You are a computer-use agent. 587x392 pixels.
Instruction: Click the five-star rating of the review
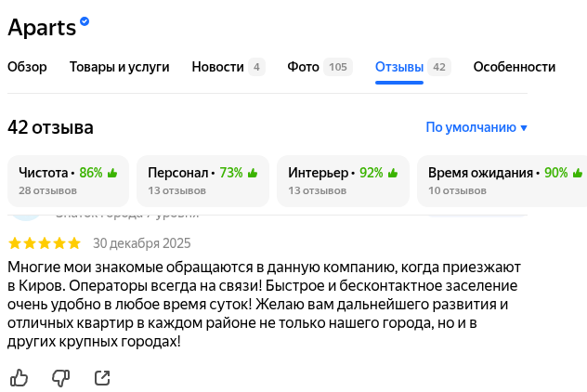45,243
